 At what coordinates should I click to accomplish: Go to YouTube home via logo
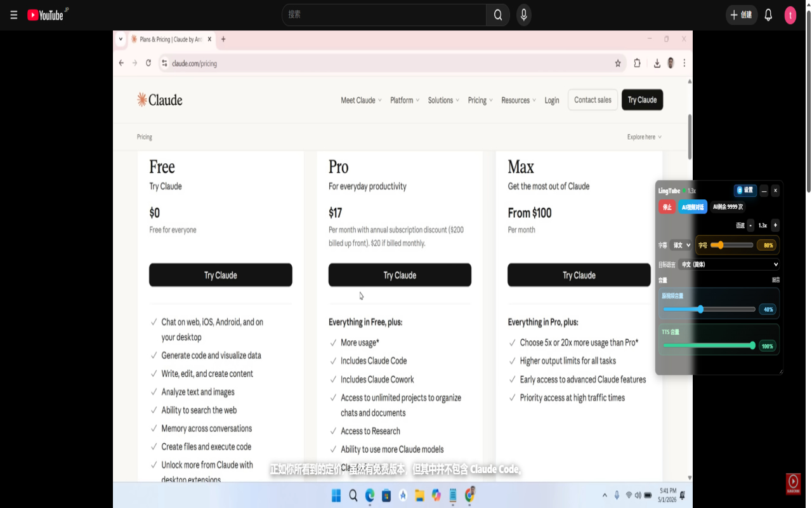(46, 15)
